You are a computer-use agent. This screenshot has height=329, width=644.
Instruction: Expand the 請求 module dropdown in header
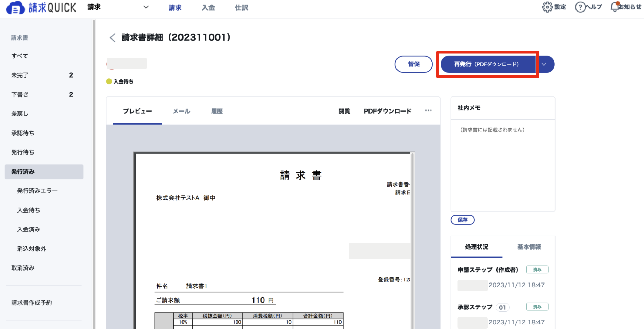(x=146, y=7)
